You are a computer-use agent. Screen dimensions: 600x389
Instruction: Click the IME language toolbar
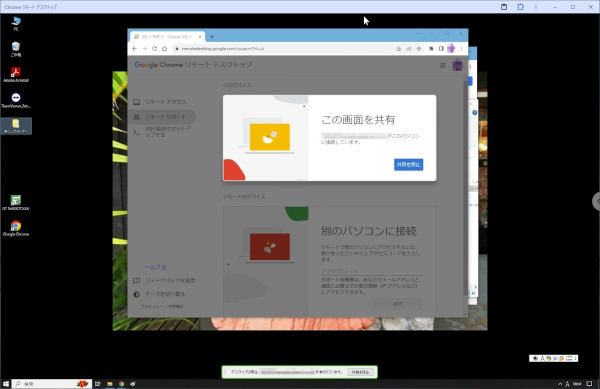[x=554, y=358]
